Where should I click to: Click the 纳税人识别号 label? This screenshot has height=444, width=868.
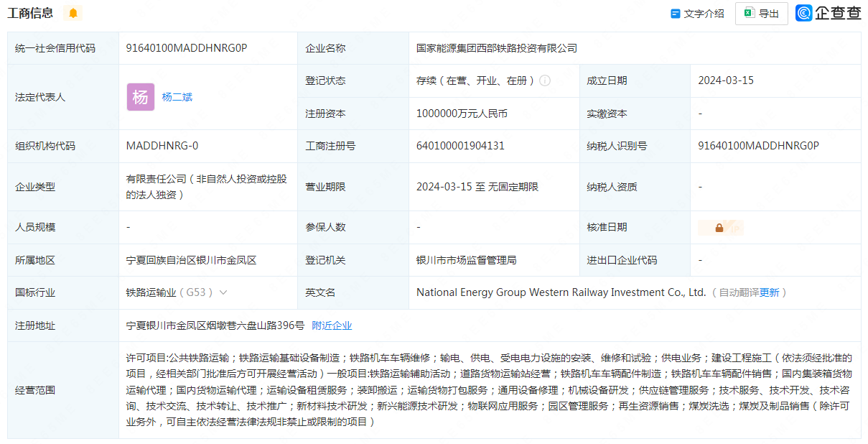pos(617,146)
